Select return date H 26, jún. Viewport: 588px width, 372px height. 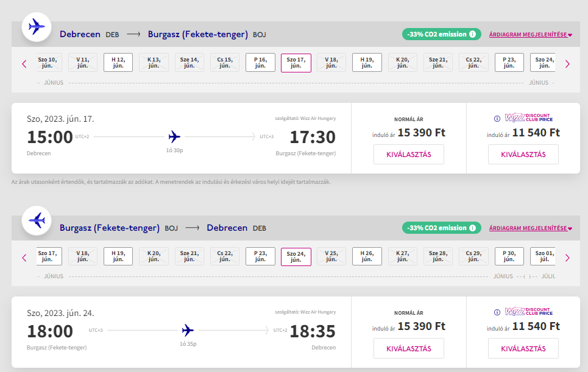tap(367, 256)
